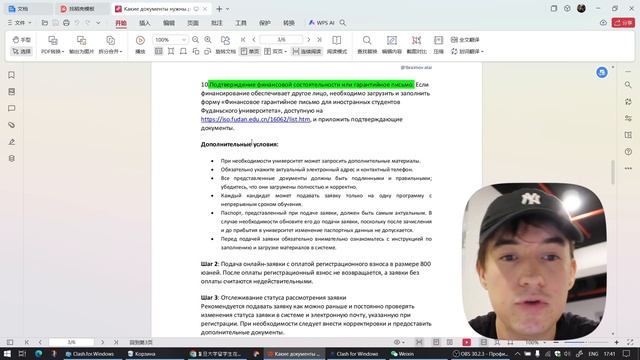
Task: Open attachments paperclip panel in left sidebar
Action: click(11, 125)
